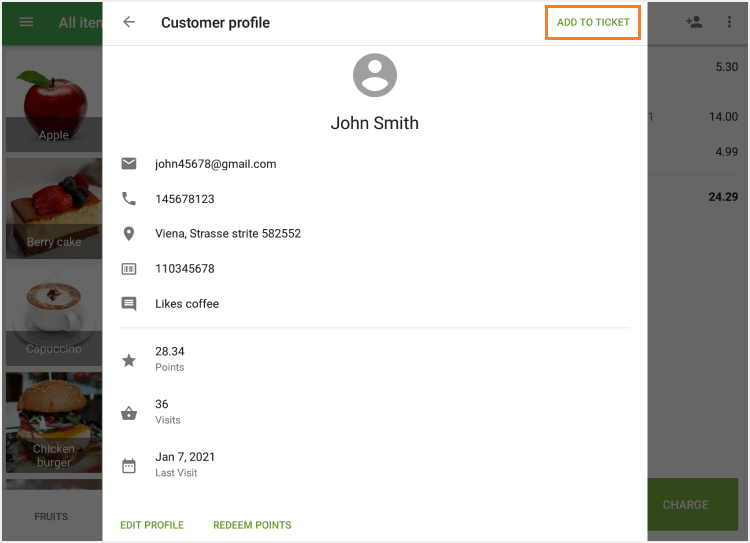Click the visits basket icon
Image resolution: width=750 pixels, height=543 pixels.
pos(129,413)
